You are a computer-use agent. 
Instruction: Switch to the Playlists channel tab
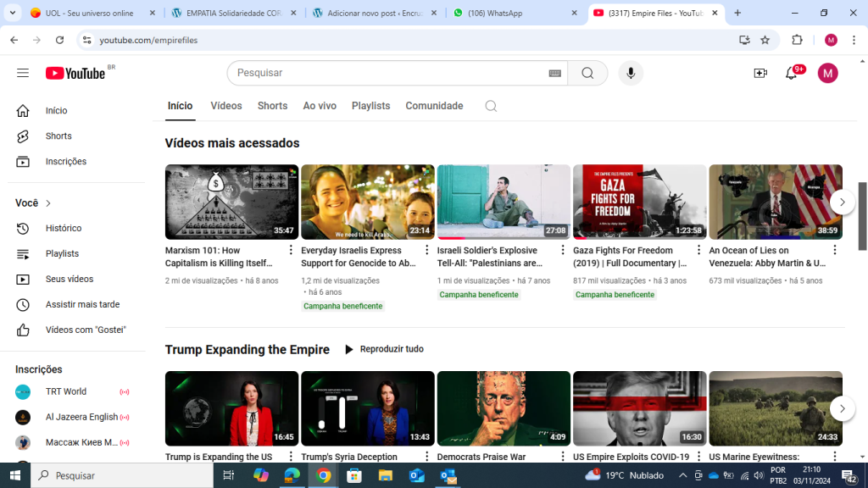[370, 106]
